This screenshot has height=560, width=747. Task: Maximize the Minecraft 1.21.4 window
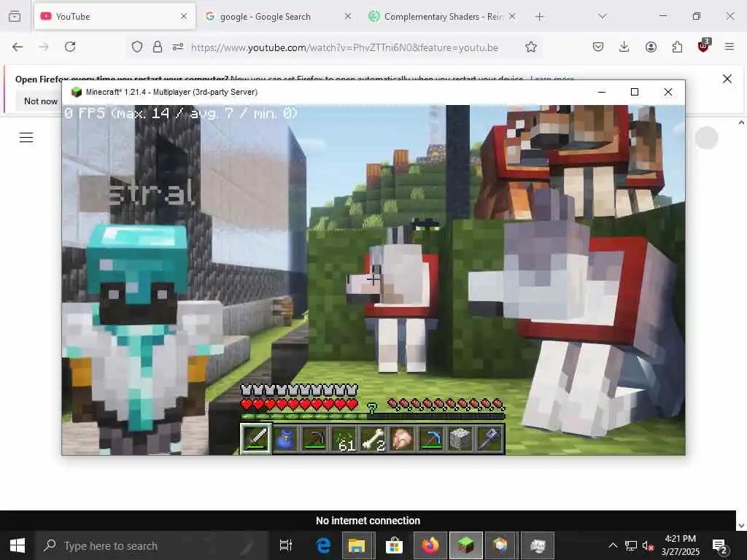(635, 92)
